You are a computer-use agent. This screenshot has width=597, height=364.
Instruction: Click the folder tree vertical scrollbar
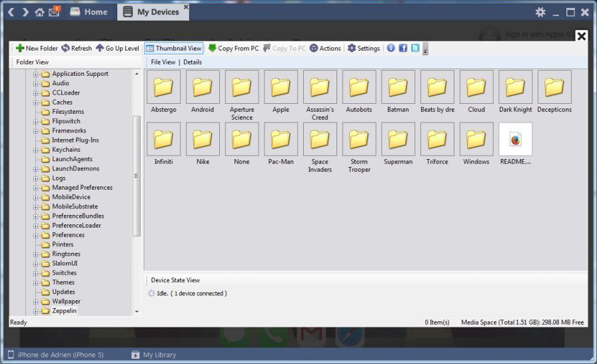[x=137, y=176]
